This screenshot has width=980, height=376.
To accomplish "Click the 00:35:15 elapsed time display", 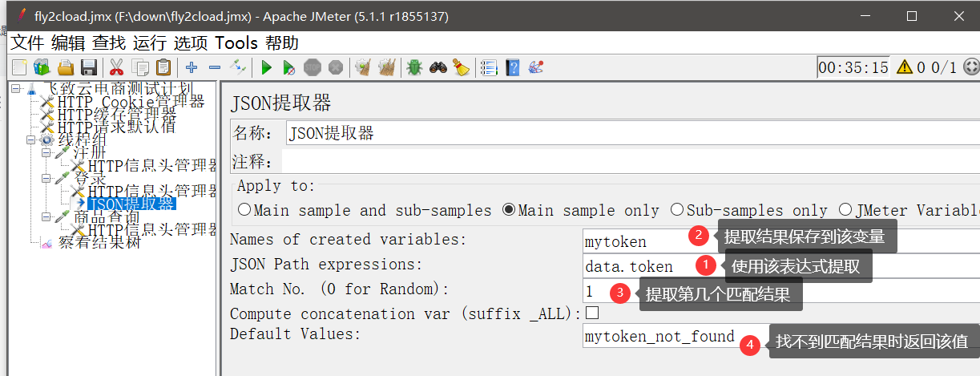I will click(853, 67).
